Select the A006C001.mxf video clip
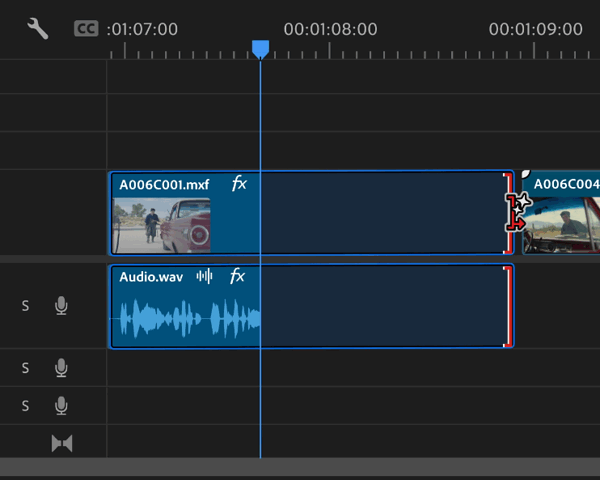Viewport: 600px width, 480px height. point(311,212)
